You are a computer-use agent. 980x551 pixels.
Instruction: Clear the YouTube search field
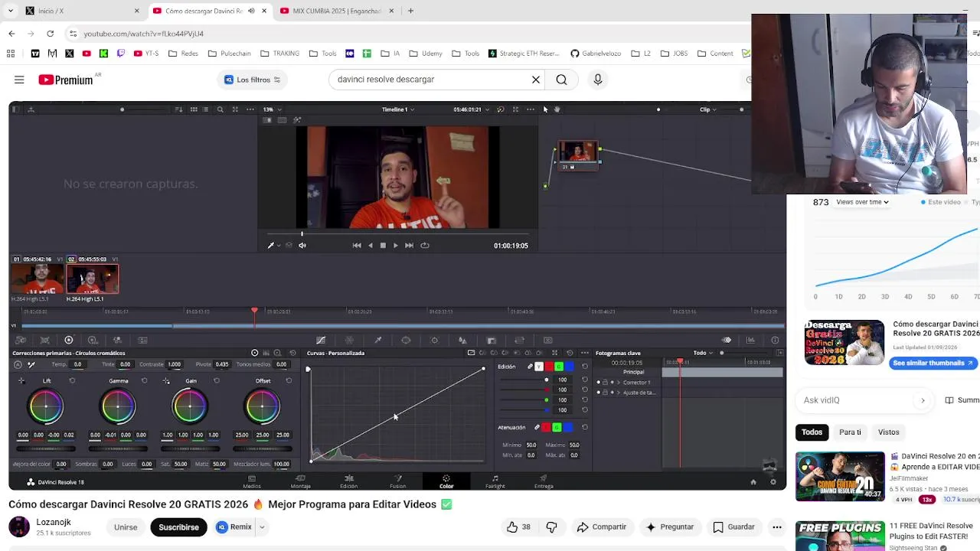pyautogui.click(x=536, y=80)
